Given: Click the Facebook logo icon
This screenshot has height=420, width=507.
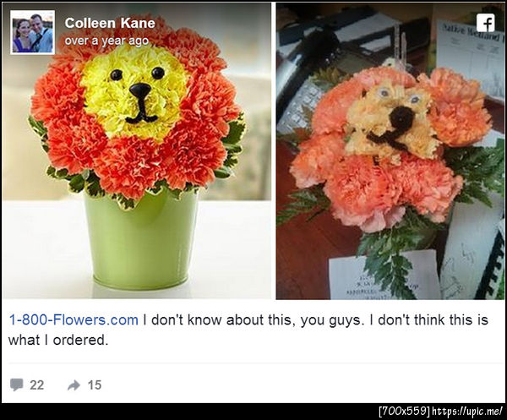Looking at the screenshot, I should click(x=486, y=23).
